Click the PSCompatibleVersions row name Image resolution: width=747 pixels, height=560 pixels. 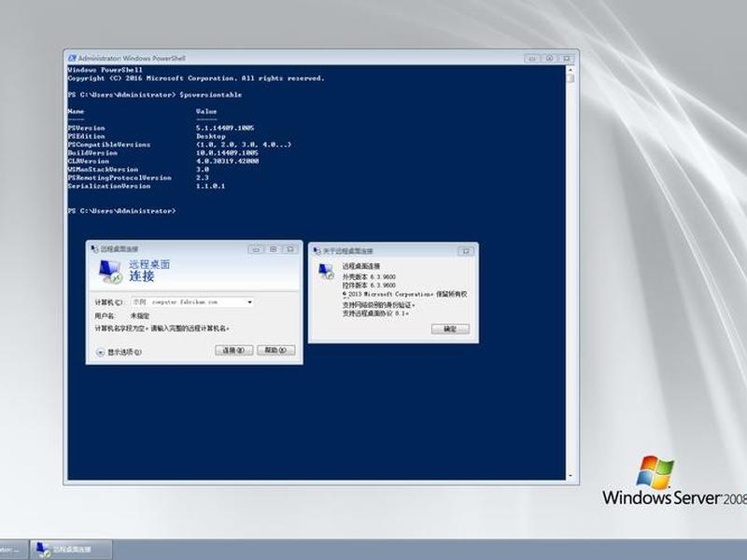click(x=109, y=145)
